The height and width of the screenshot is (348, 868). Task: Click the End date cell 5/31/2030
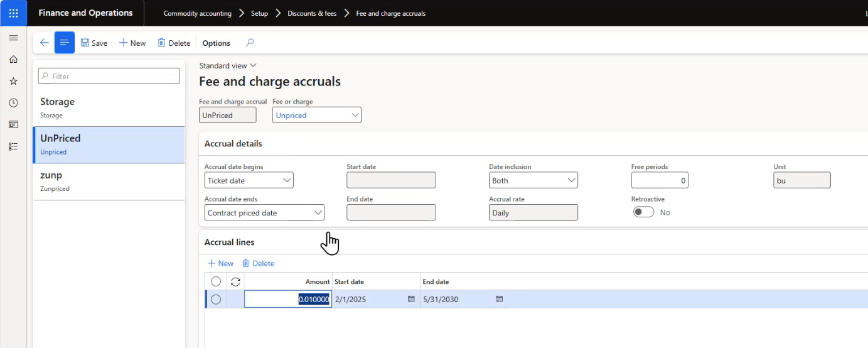458,300
